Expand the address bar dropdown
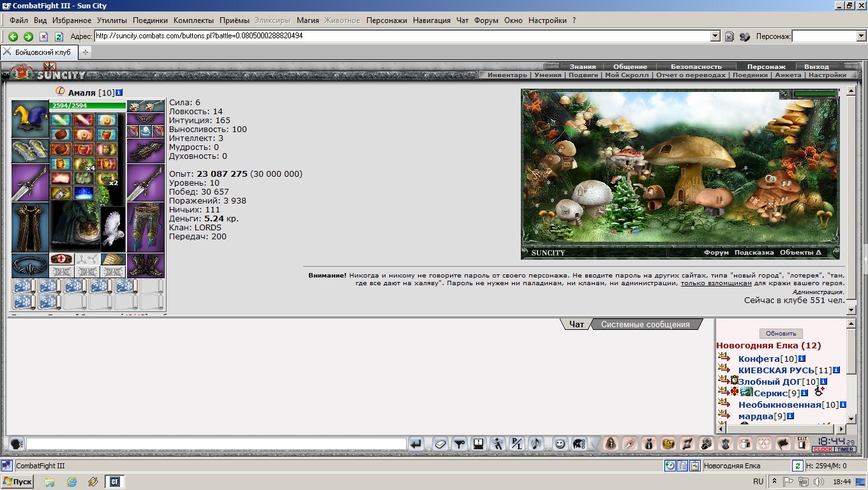Image resolution: width=868 pixels, height=490 pixels. click(x=715, y=36)
